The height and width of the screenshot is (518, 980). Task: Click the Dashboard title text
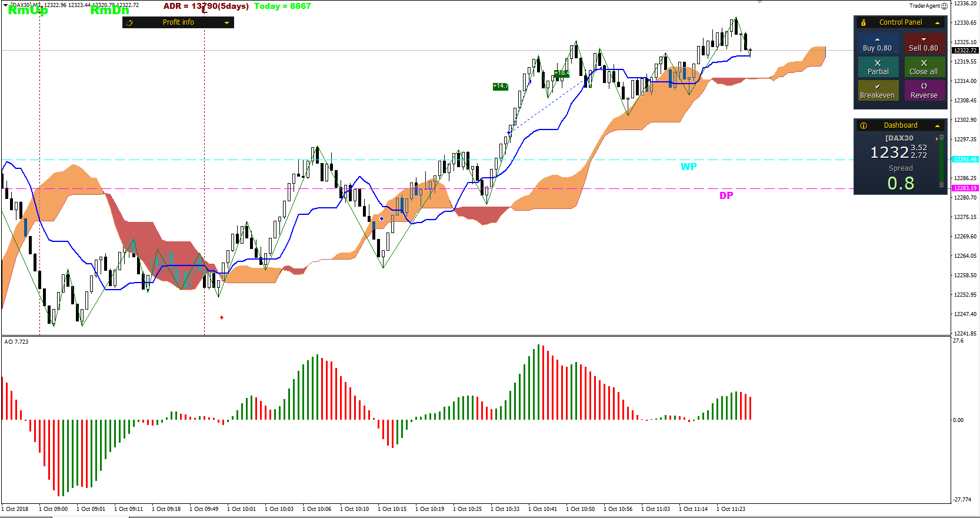click(x=901, y=125)
